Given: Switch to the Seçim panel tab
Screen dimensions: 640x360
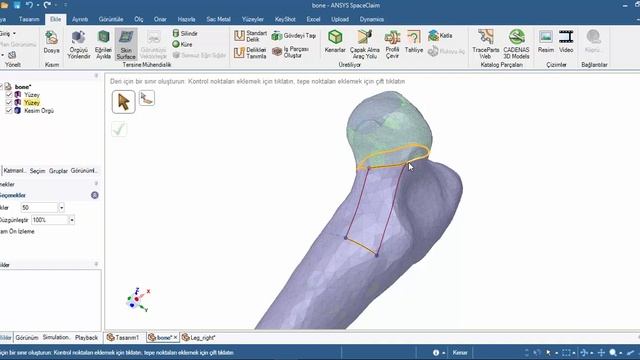Looking at the screenshot, I should click(x=37, y=171).
